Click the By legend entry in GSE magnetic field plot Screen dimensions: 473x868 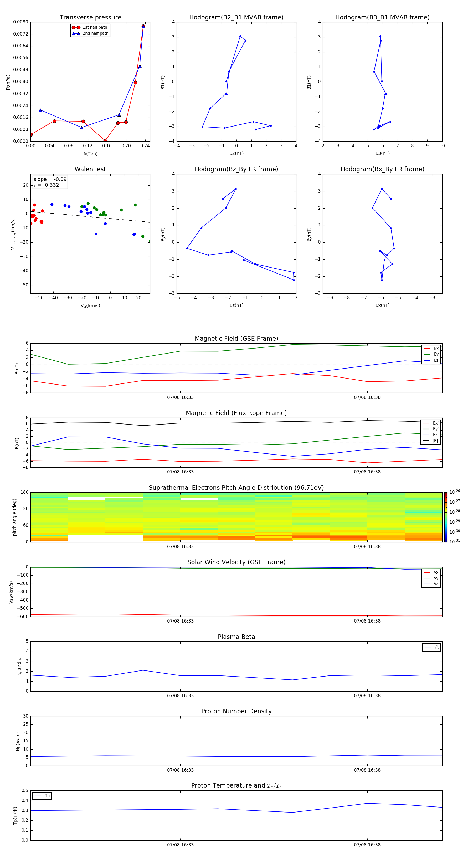(431, 354)
